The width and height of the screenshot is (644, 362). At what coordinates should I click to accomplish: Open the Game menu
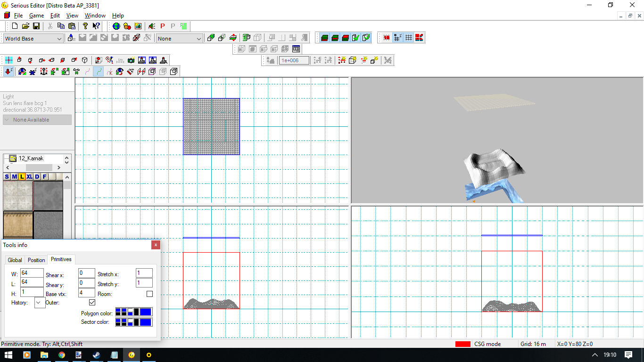coord(36,16)
